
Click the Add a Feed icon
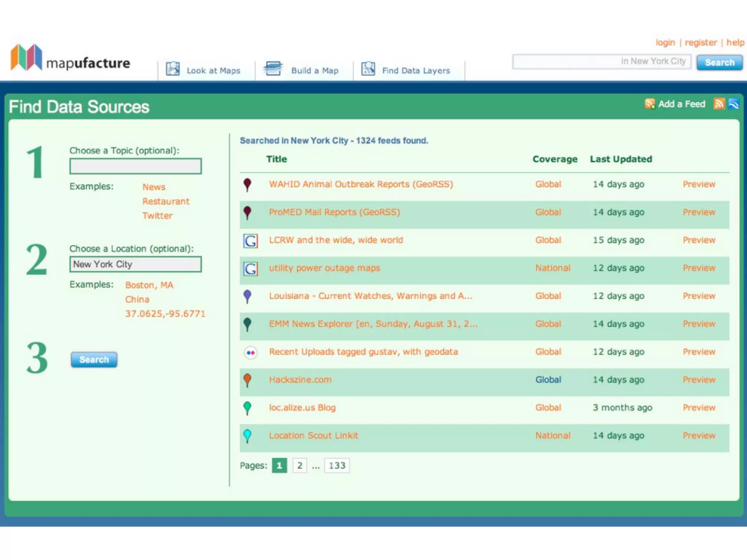[x=650, y=104]
